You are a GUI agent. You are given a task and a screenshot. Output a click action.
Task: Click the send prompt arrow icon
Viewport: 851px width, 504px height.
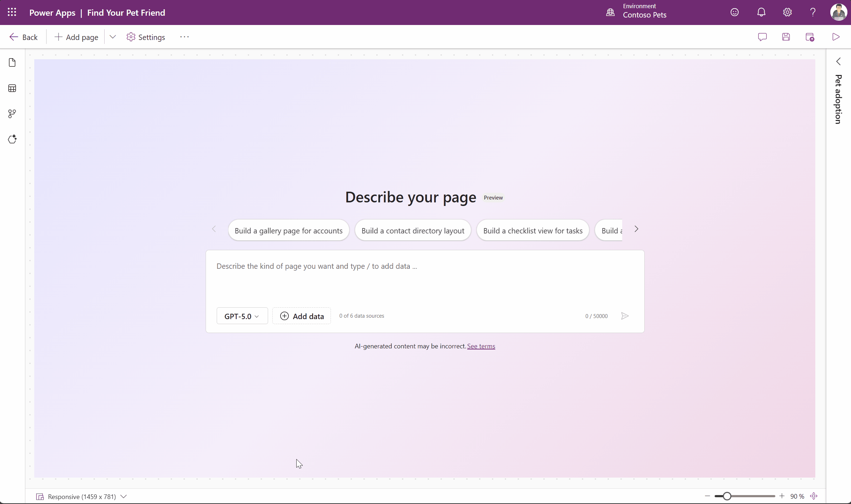click(625, 316)
